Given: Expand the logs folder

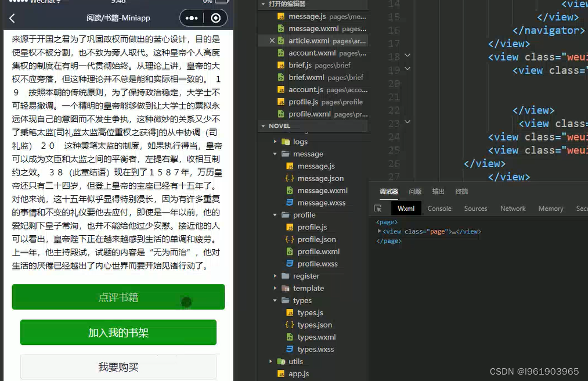Looking at the screenshot, I should 275,142.
